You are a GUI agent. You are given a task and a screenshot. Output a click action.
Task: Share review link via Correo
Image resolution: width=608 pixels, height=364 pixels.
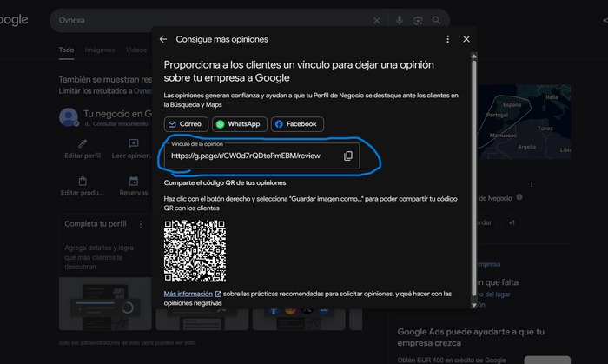tap(186, 124)
